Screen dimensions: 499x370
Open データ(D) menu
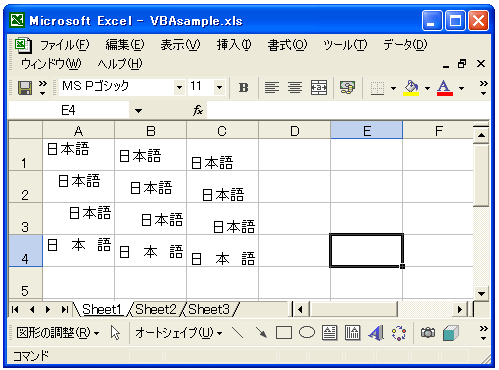point(405,45)
